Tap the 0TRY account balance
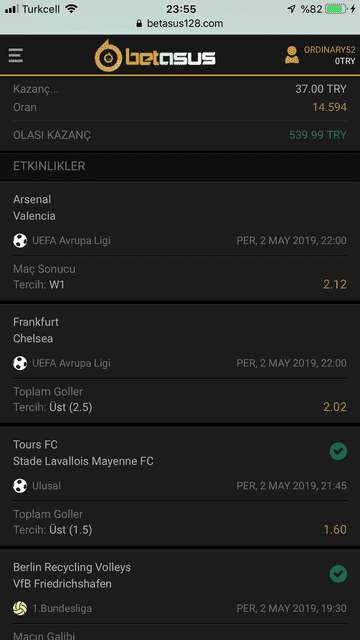The width and height of the screenshot is (360, 640). (x=345, y=61)
